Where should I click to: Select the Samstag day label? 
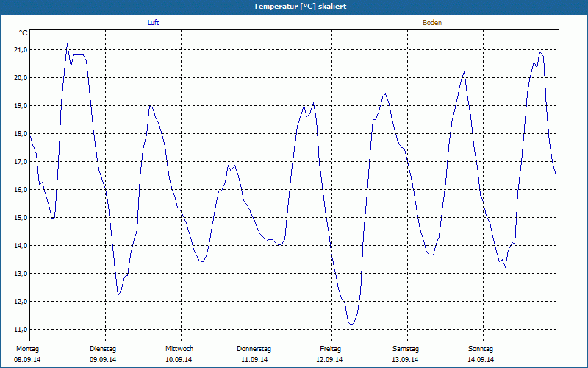406,349
